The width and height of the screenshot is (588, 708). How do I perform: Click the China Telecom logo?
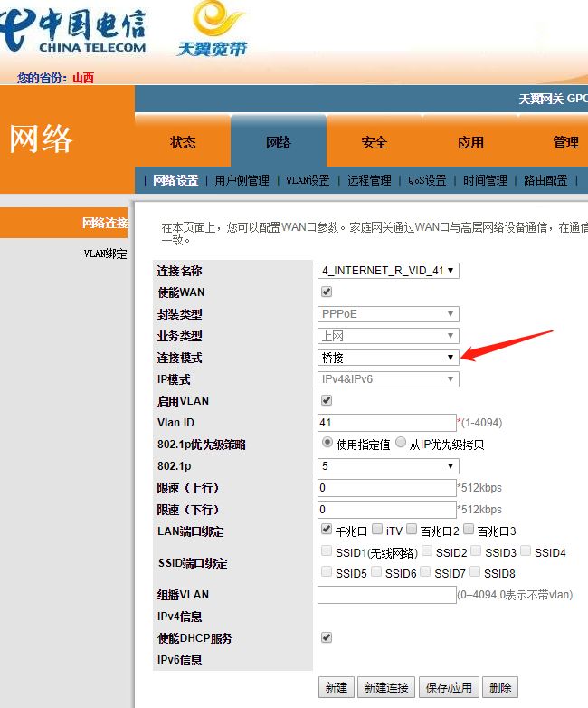(x=73, y=30)
